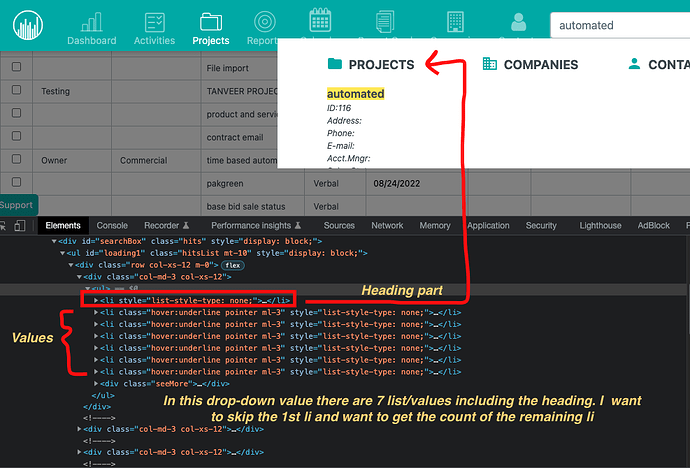Expand the div class="seeMore" node
Screen dimensions: 690x468
coord(96,384)
